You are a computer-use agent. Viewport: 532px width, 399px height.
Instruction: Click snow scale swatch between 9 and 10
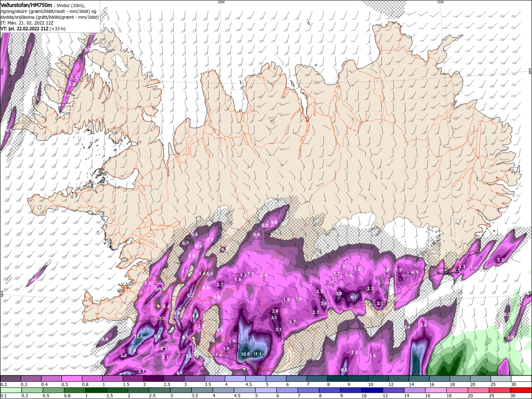pyautogui.click(x=357, y=379)
